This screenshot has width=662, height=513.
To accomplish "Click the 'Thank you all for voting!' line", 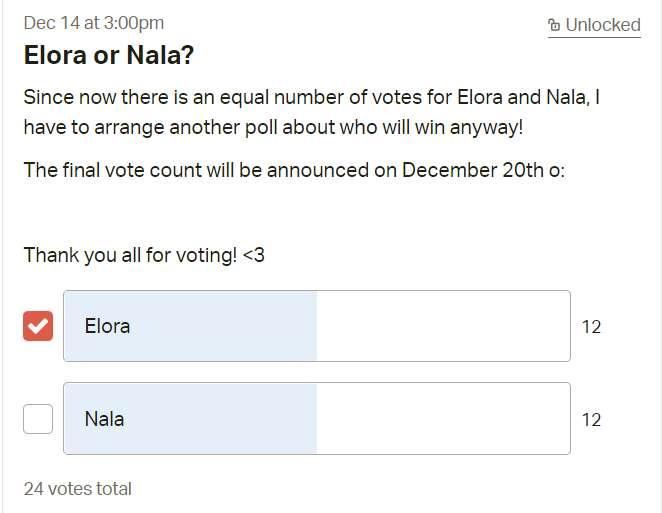I will (144, 255).
